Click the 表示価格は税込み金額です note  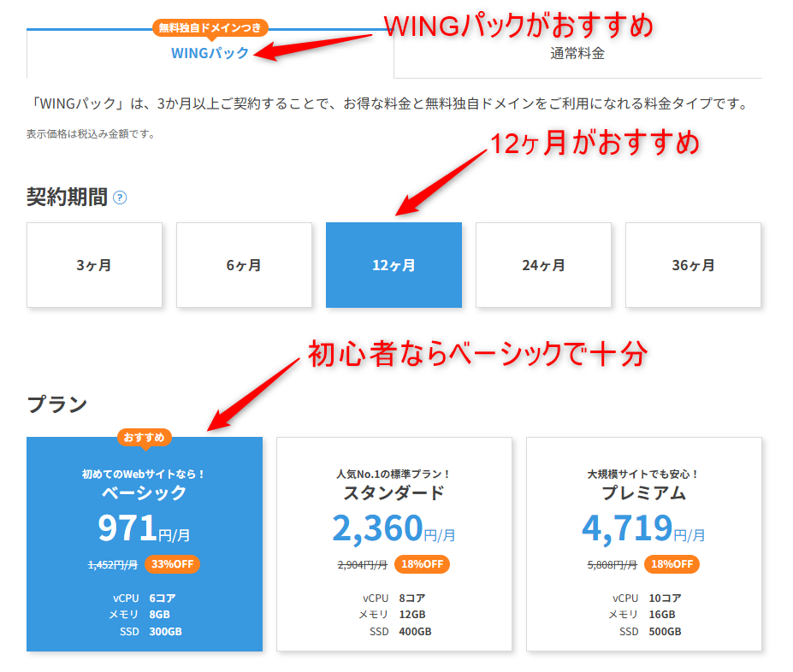pyautogui.click(x=91, y=134)
